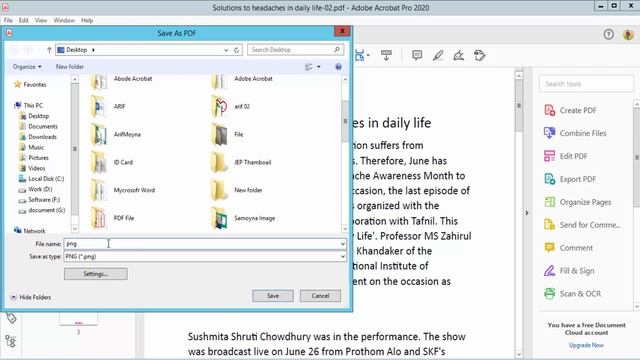
Task: Select Documents in navigation pane
Action: [x=38, y=127]
